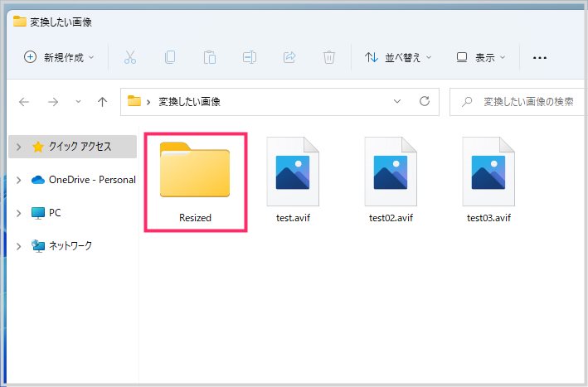Click the window title folder icon
588x387 pixels.
(x=20, y=22)
